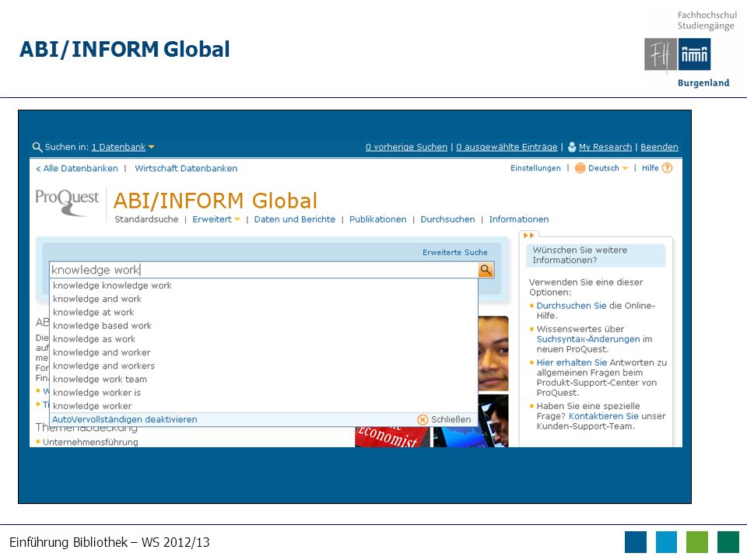Click the face photo thumbnail
The height and width of the screenshot is (560, 747).
(x=493, y=353)
